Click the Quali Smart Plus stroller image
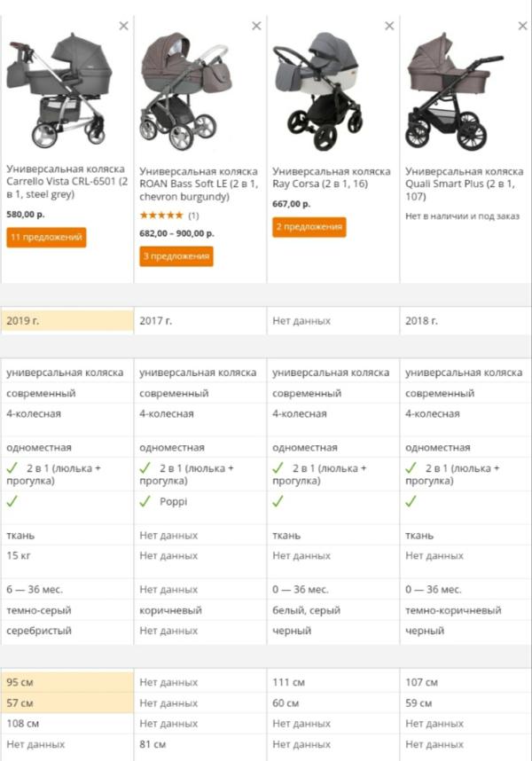This screenshot has height=761, width=532. tap(454, 90)
